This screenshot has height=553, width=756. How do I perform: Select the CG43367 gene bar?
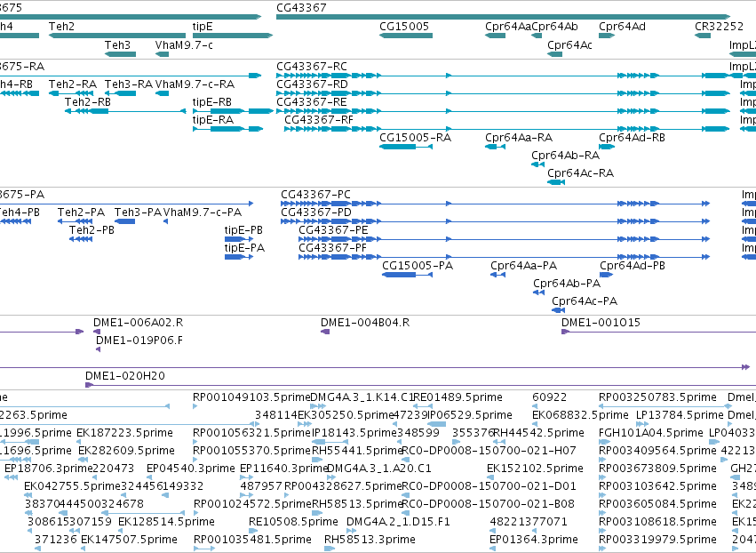pos(504,17)
